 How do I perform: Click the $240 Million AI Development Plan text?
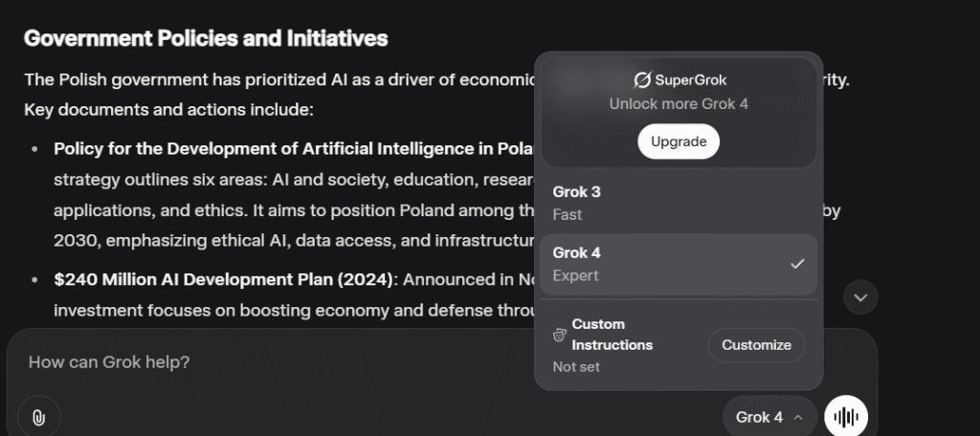[223, 279]
